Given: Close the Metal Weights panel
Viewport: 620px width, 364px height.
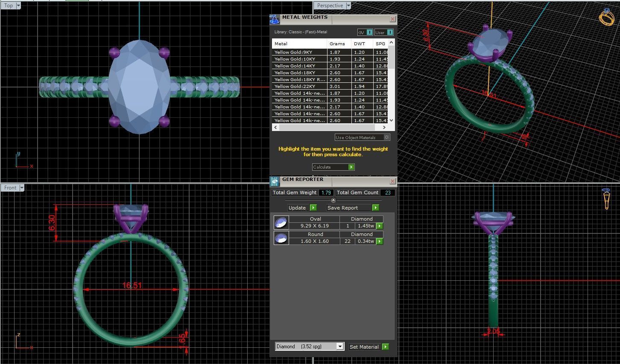Looking at the screenshot, I should click(393, 19).
